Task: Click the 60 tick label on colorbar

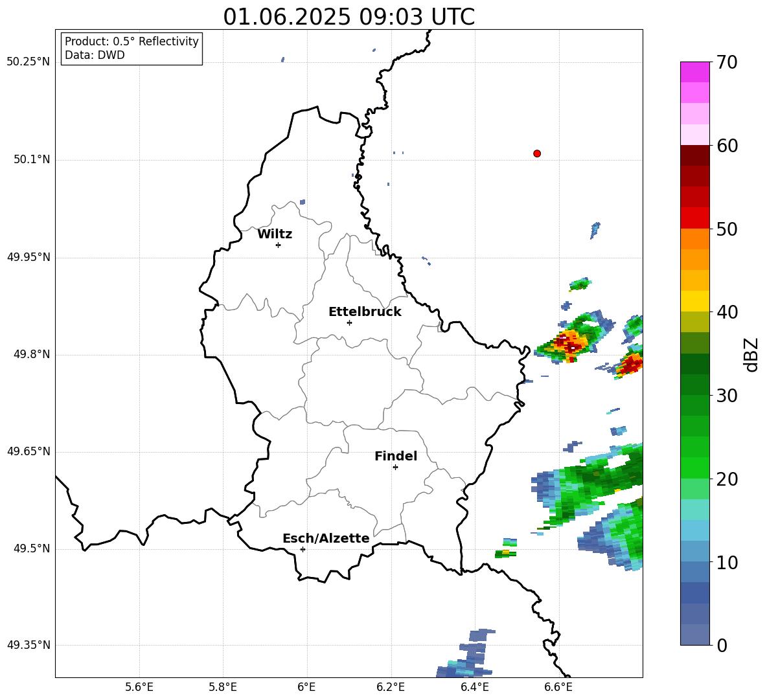Action: tap(727, 146)
